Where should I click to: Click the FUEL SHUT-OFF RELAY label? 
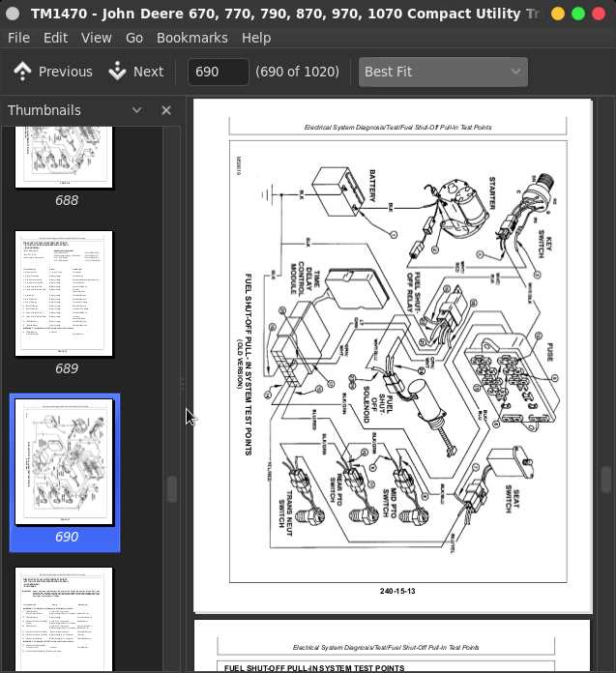coord(412,292)
